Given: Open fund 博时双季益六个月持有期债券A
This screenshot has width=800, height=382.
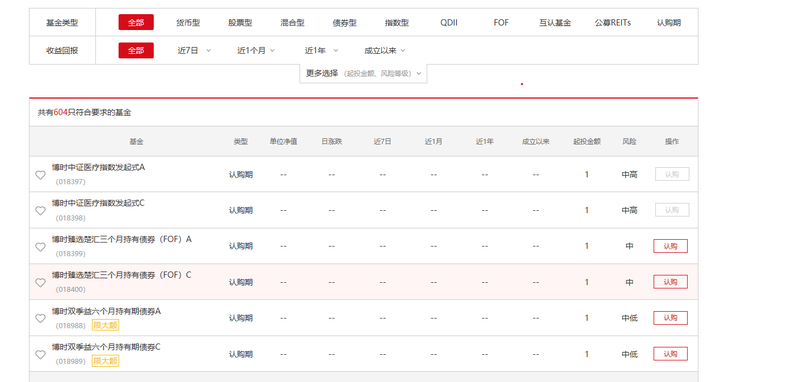Looking at the screenshot, I should (106, 311).
